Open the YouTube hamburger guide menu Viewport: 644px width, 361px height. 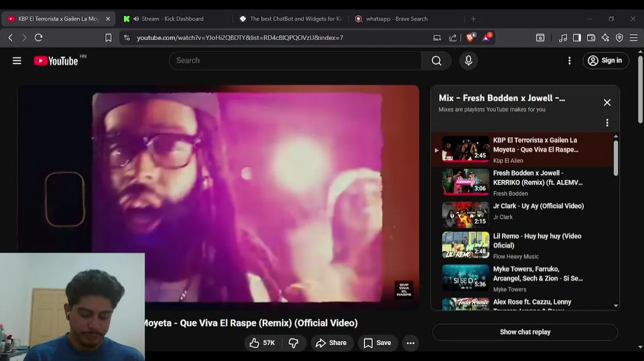pyautogui.click(x=17, y=61)
